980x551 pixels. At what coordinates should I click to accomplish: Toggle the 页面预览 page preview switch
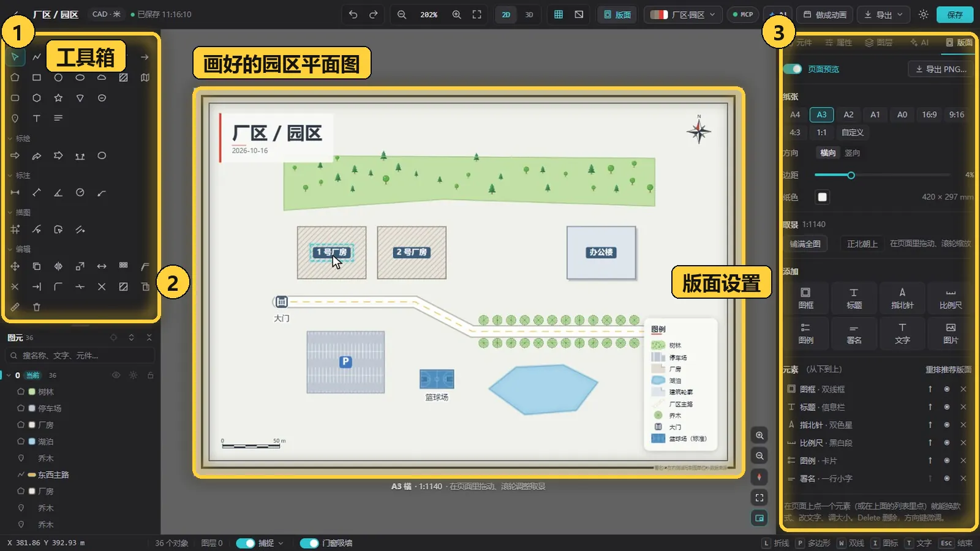point(793,69)
